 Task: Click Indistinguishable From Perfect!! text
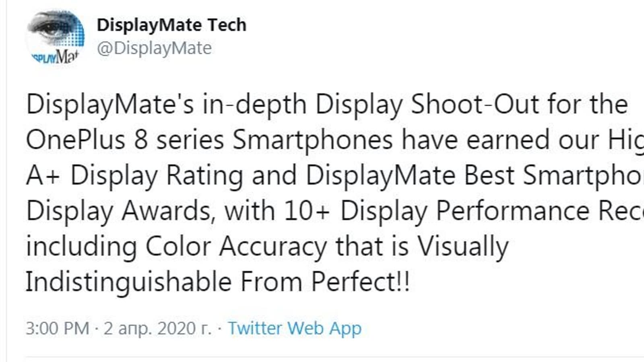coord(218,282)
